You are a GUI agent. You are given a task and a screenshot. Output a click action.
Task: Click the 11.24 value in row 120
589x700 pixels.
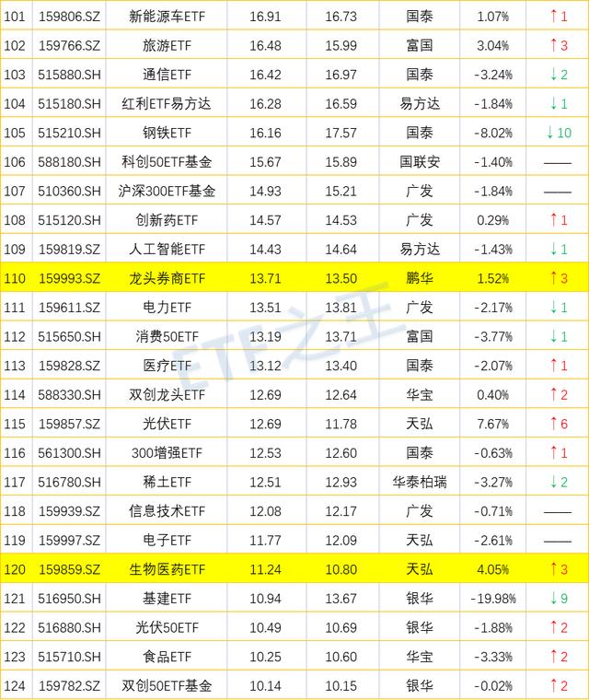pos(265,569)
